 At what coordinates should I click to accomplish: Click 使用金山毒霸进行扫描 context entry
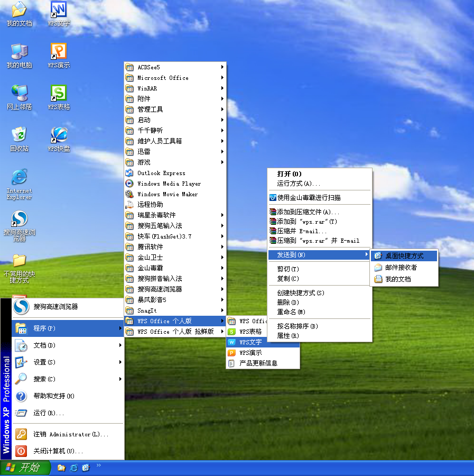[320, 198]
